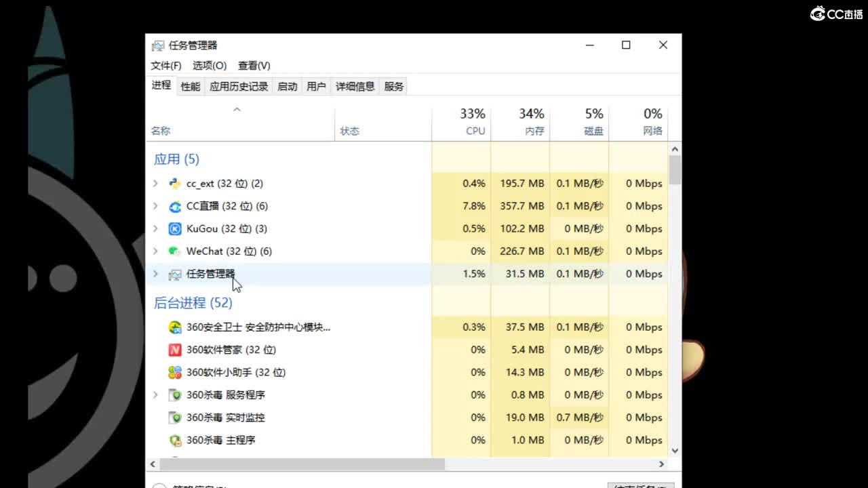Click the sort arrow above the 名称 column
This screenshot has width=868, height=488.
(x=237, y=109)
